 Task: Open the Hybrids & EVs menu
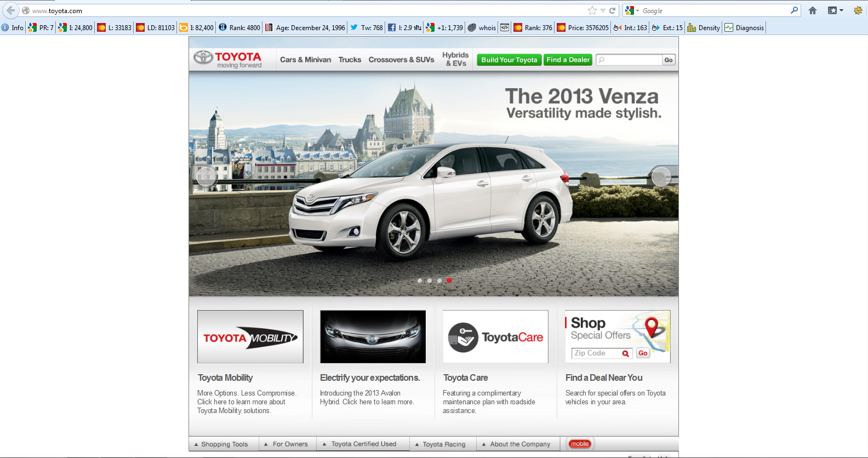coord(455,59)
